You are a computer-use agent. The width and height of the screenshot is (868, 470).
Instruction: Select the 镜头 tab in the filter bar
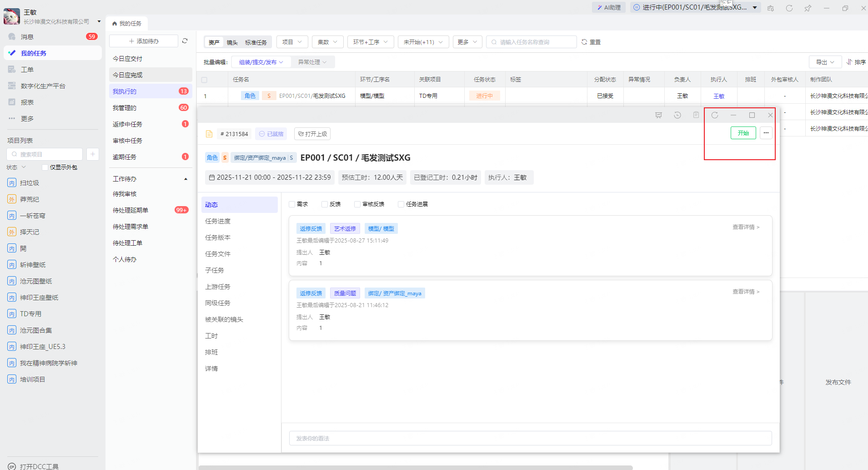coord(232,42)
